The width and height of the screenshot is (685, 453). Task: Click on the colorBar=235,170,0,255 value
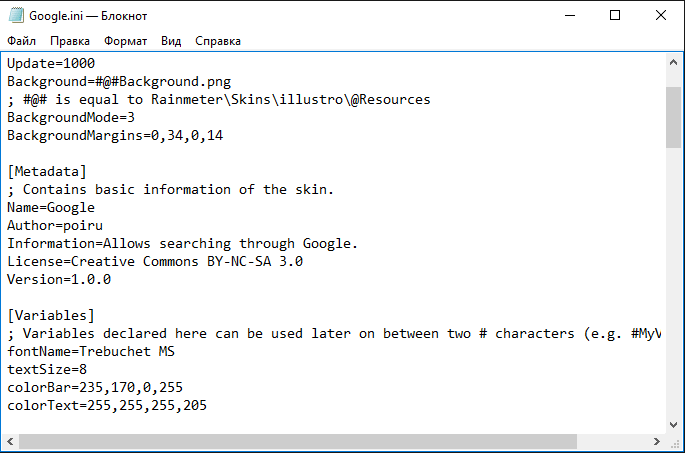pyautogui.click(x=131, y=387)
